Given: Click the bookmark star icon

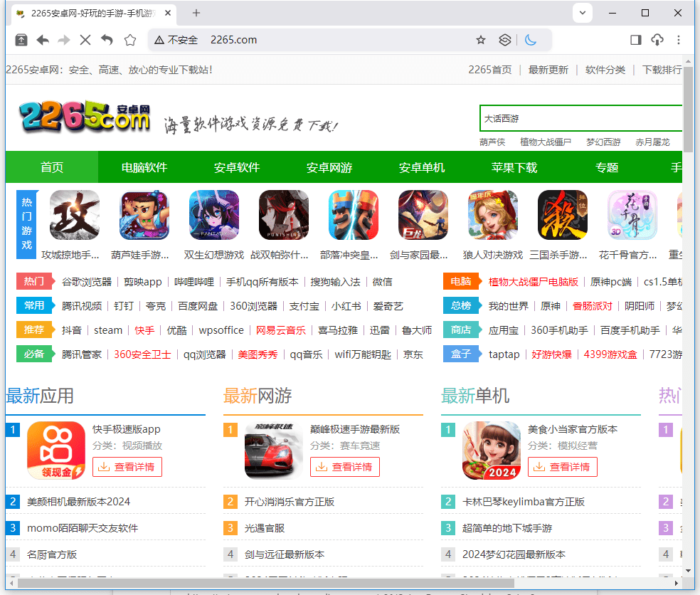Looking at the screenshot, I should (481, 41).
